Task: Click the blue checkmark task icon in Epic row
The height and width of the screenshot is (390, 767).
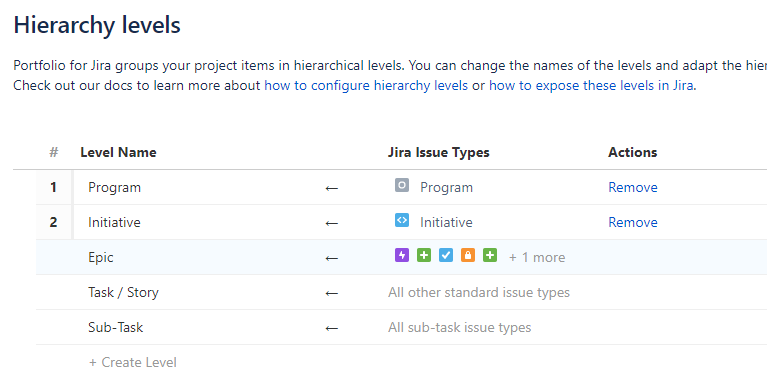Action: (446, 255)
